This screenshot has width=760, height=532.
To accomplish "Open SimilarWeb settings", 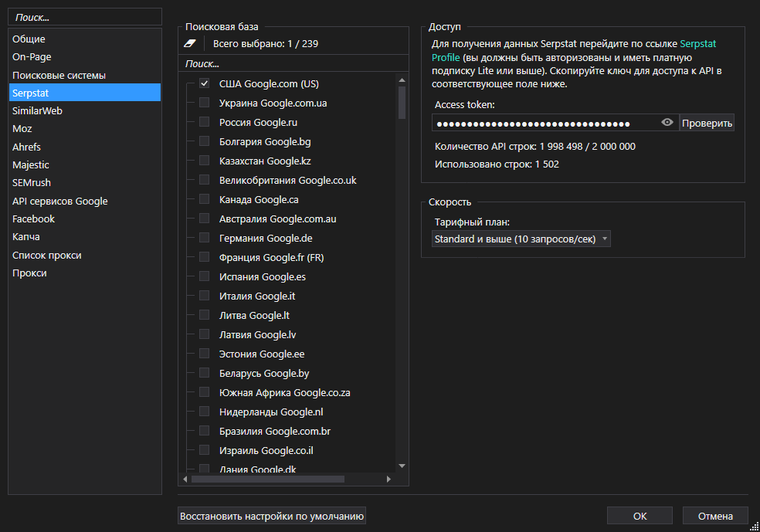I will (x=85, y=110).
